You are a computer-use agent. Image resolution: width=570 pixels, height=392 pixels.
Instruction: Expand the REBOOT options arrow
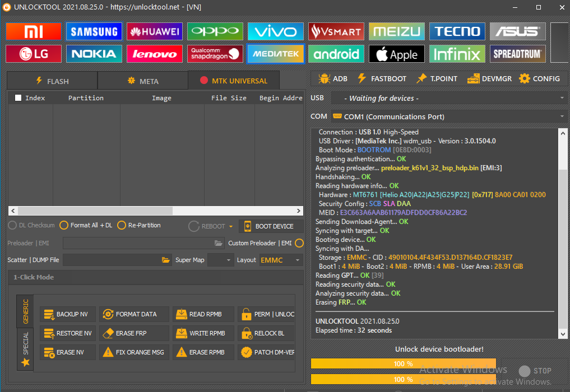231,226
